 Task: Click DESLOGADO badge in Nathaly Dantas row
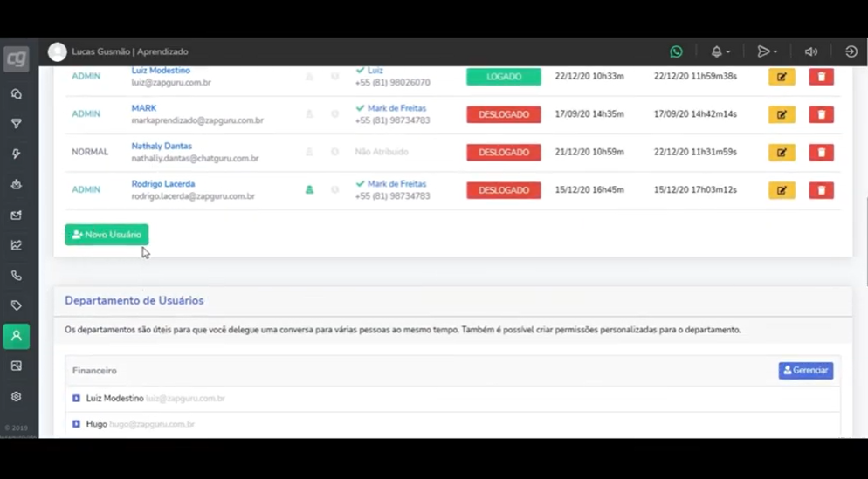tap(504, 152)
